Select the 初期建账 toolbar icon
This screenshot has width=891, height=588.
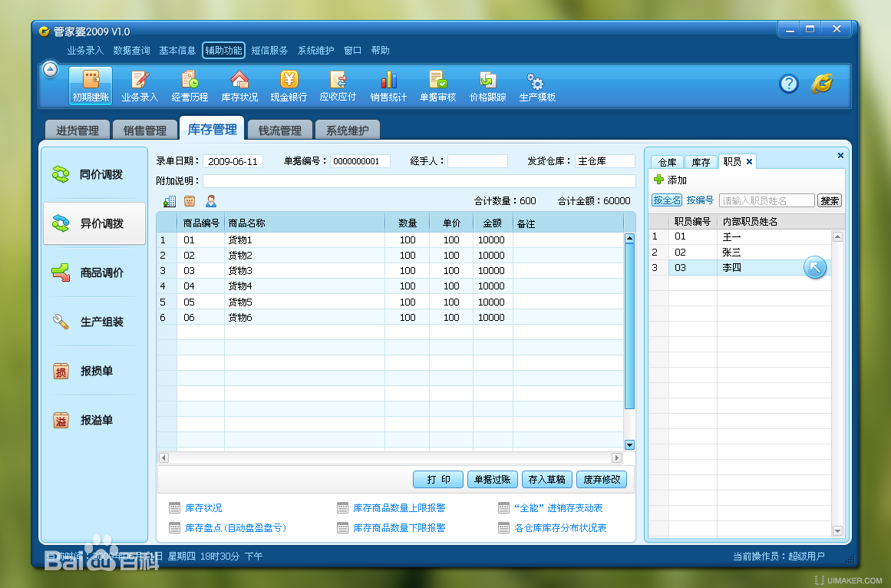tap(90, 84)
